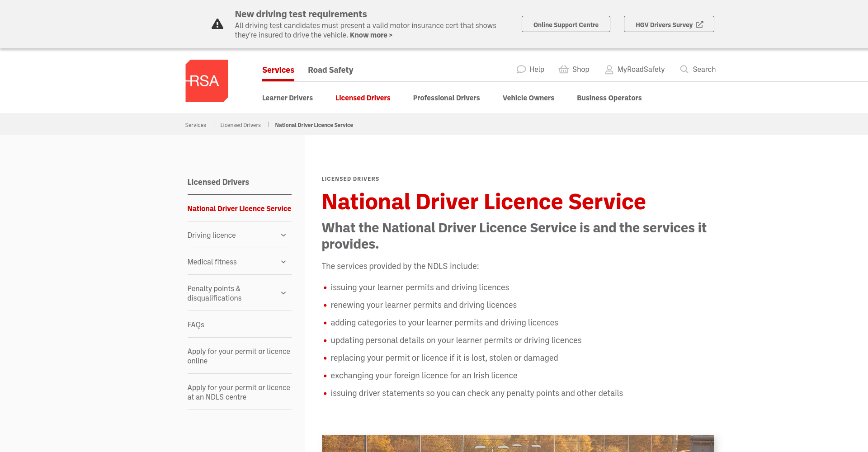
Task: Open Medical fitness sidebar link text
Action: click(212, 262)
